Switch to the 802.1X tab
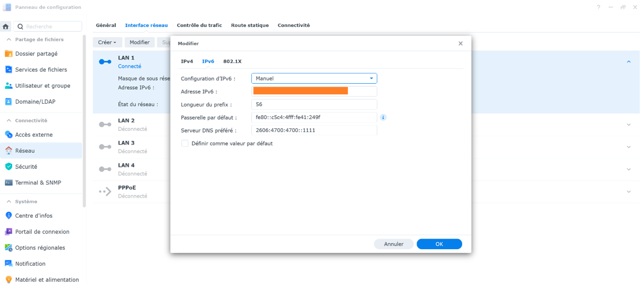The image size is (644, 285). pos(232,61)
